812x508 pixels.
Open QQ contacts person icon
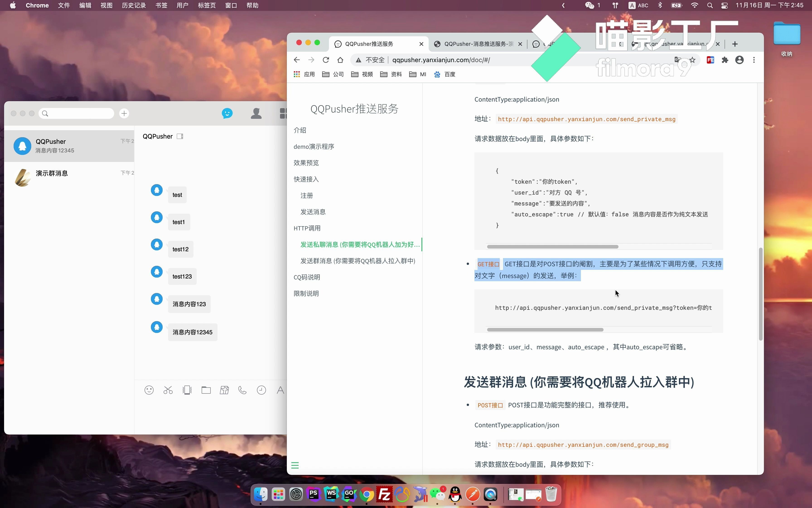256,113
